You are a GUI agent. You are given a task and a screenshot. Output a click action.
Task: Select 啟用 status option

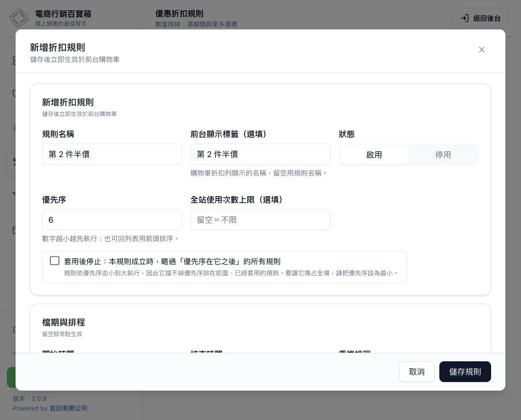[374, 155]
